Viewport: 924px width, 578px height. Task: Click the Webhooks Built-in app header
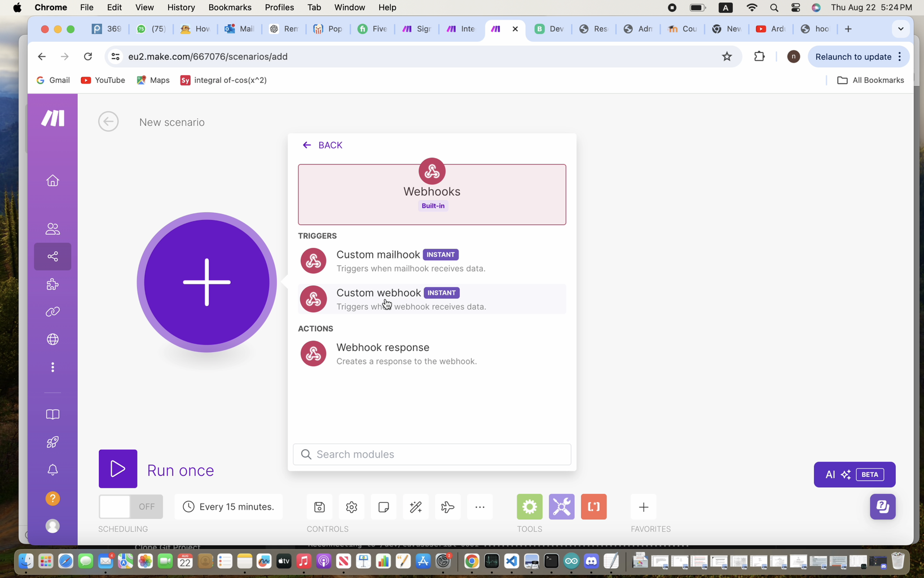tap(432, 194)
